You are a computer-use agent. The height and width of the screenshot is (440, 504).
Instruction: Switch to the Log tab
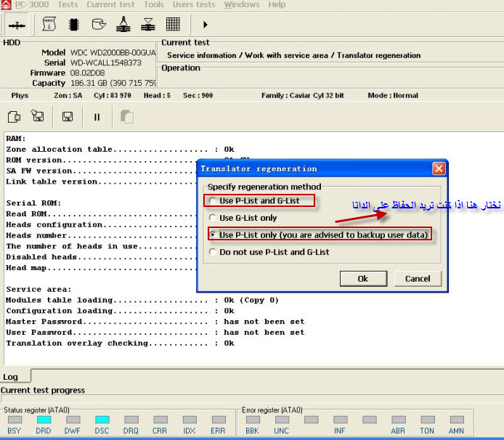11,377
